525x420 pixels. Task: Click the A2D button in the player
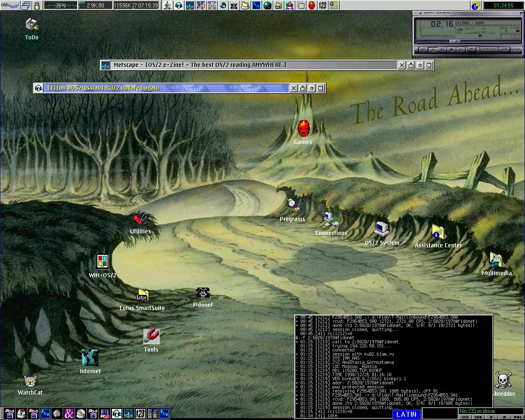click(x=516, y=50)
